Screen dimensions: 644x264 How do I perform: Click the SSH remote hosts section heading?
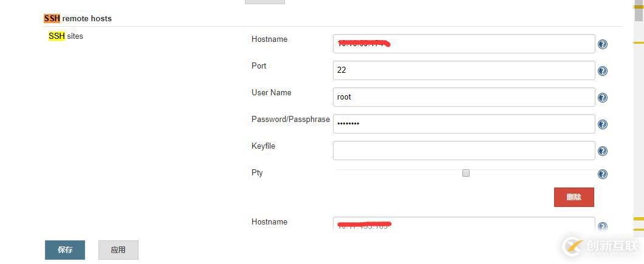[78, 18]
